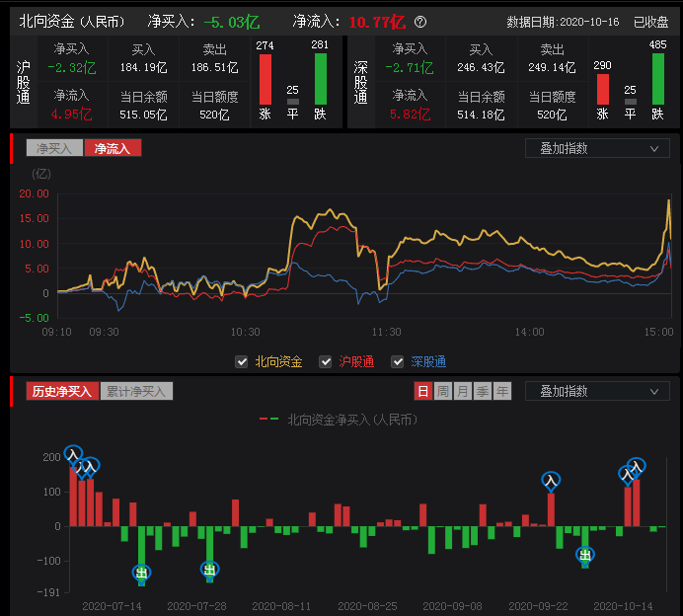Toggle the 北向资金 line checkbox

pos(241,361)
